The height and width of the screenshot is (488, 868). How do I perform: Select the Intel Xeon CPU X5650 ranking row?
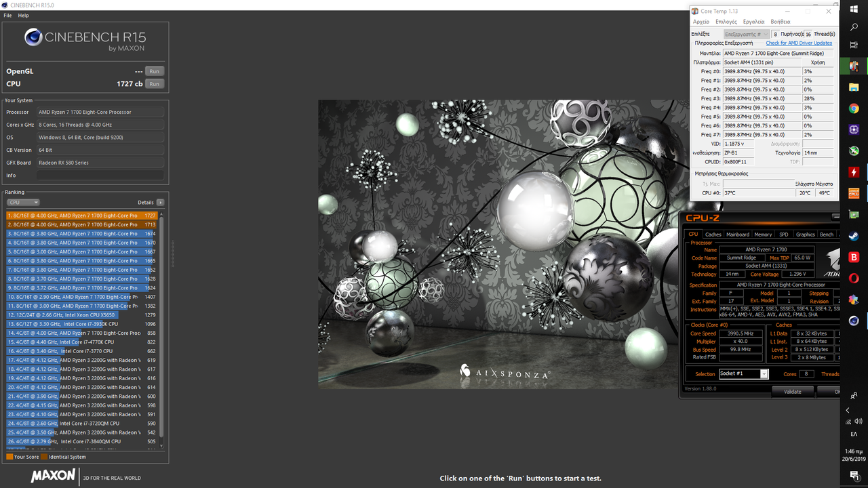82,314
